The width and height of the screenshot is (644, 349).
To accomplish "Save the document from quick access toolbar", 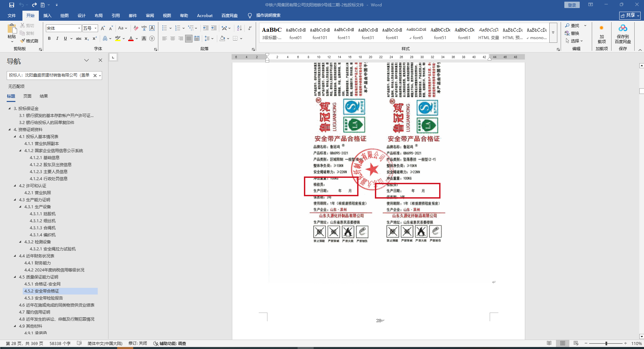I will 11,5.
